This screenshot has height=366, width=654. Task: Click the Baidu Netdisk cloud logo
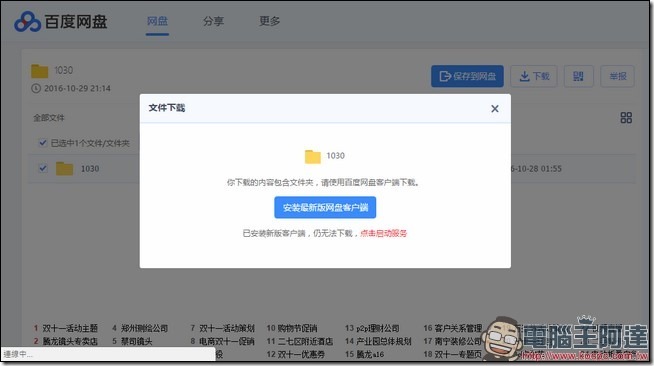[27, 22]
